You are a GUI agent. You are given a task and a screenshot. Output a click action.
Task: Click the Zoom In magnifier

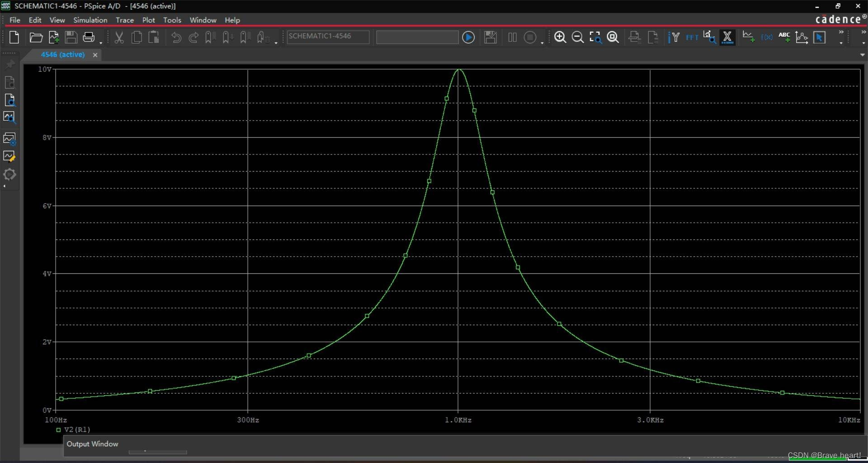(560, 37)
